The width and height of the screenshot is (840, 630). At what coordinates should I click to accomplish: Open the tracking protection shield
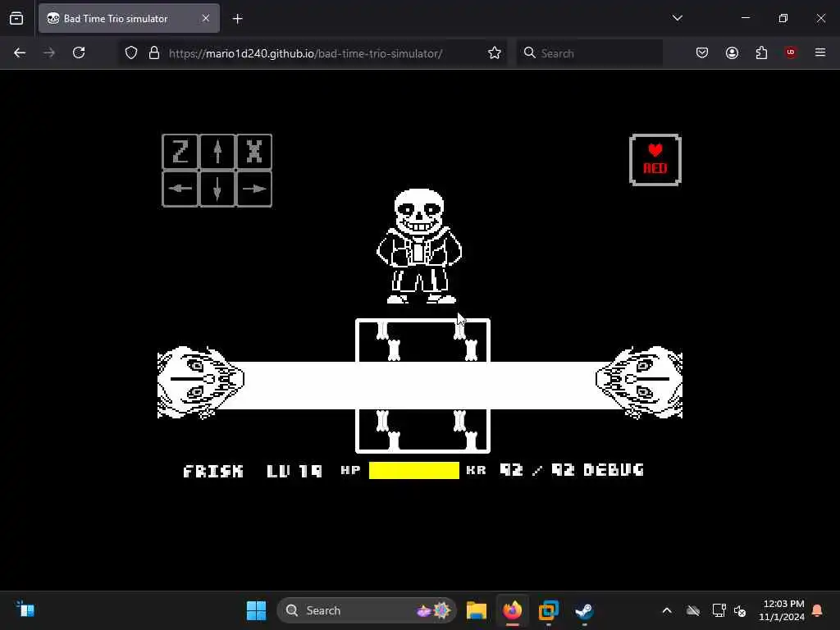pos(131,52)
